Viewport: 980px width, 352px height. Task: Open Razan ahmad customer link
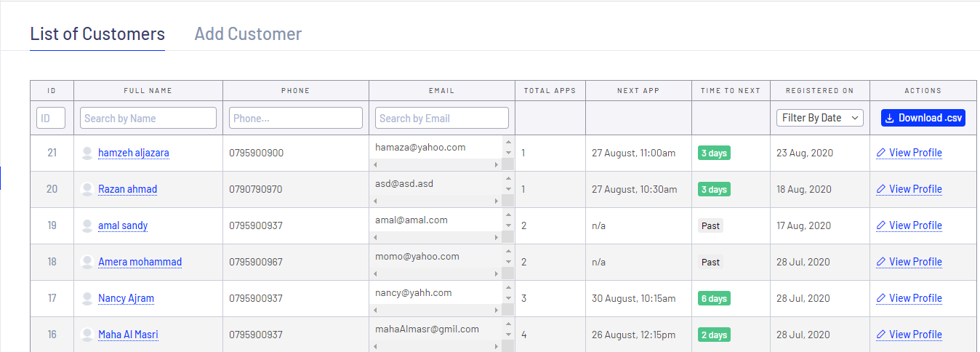[128, 189]
